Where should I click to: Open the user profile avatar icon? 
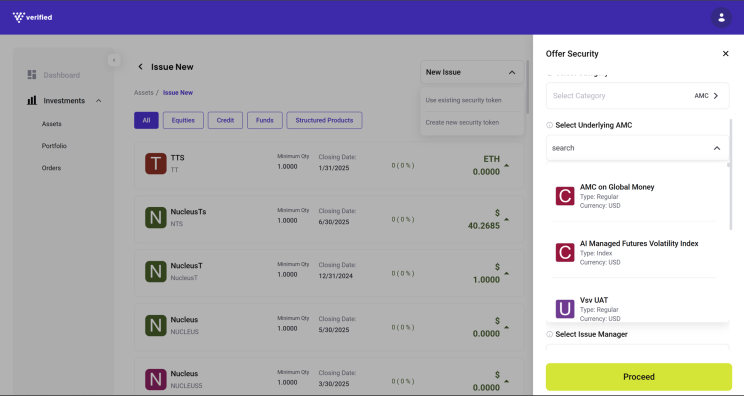tap(721, 18)
